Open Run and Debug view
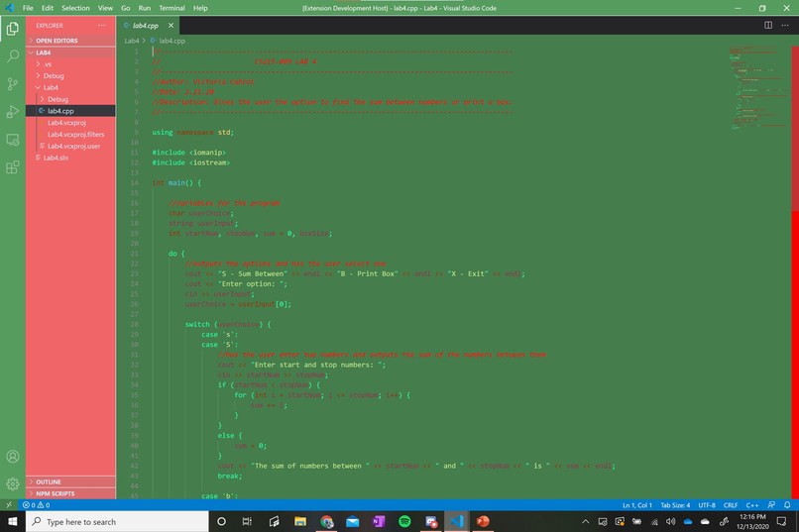 tap(13, 112)
